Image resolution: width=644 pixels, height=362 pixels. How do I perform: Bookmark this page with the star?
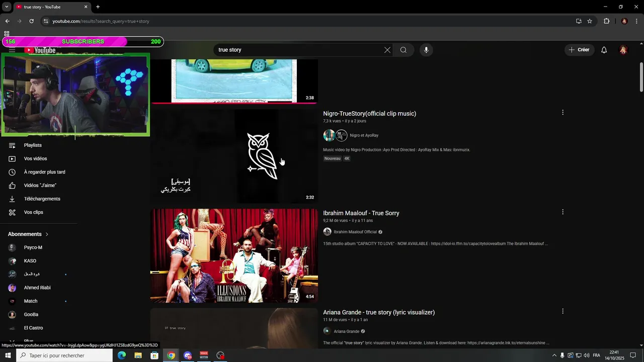[x=590, y=21]
